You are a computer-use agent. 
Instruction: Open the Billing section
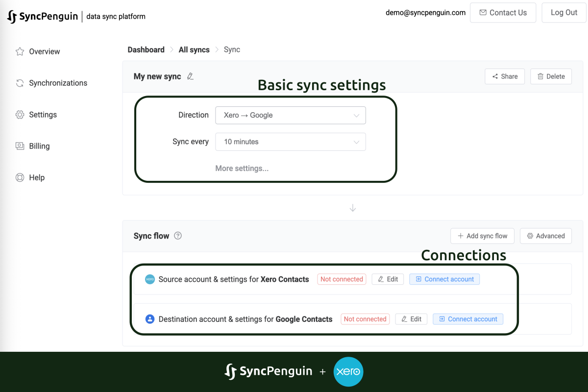tap(39, 146)
